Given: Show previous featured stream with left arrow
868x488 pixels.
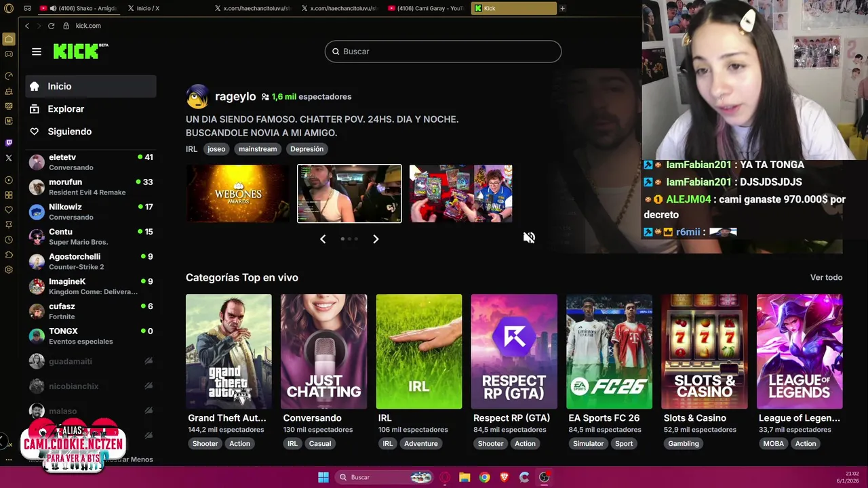Looking at the screenshot, I should pyautogui.click(x=323, y=239).
